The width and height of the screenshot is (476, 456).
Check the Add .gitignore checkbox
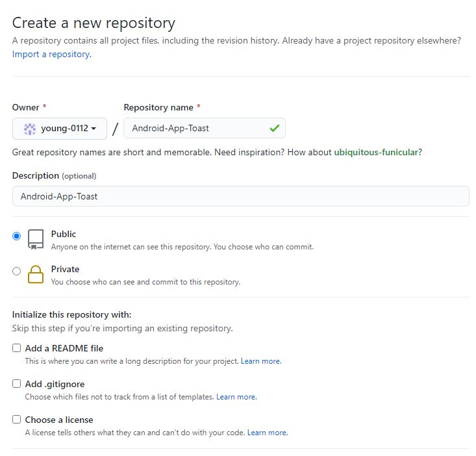17,384
